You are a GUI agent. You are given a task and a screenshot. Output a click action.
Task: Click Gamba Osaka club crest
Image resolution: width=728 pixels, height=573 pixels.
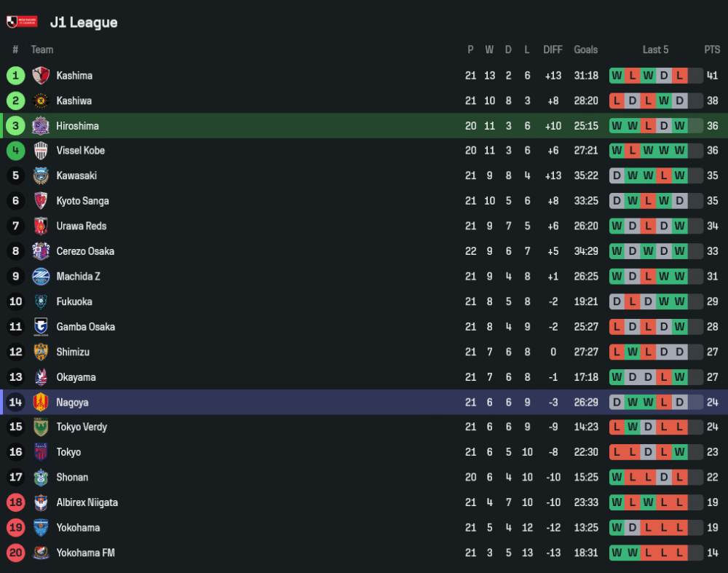point(41,327)
